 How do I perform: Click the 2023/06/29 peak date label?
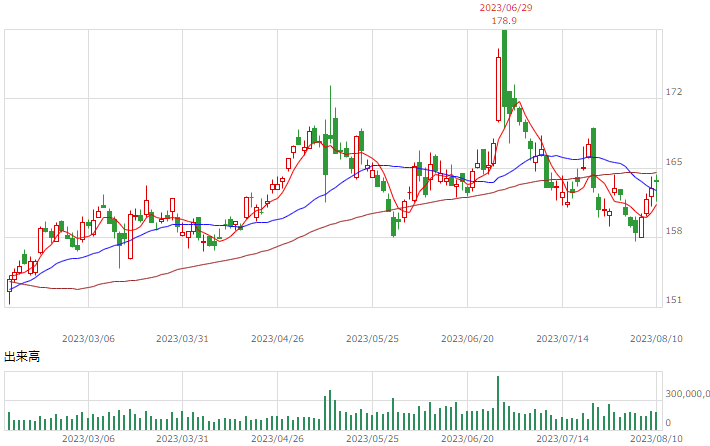[x=506, y=8]
